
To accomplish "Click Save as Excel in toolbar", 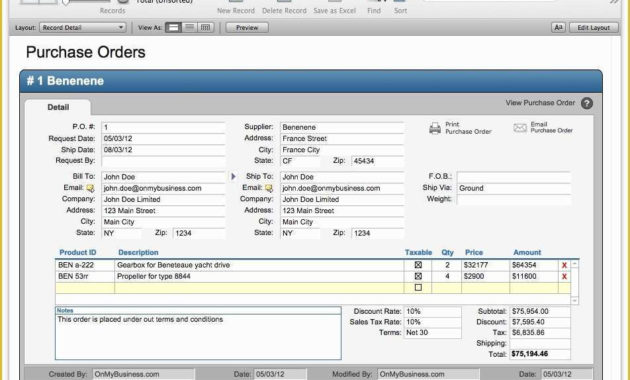I will point(334,7).
